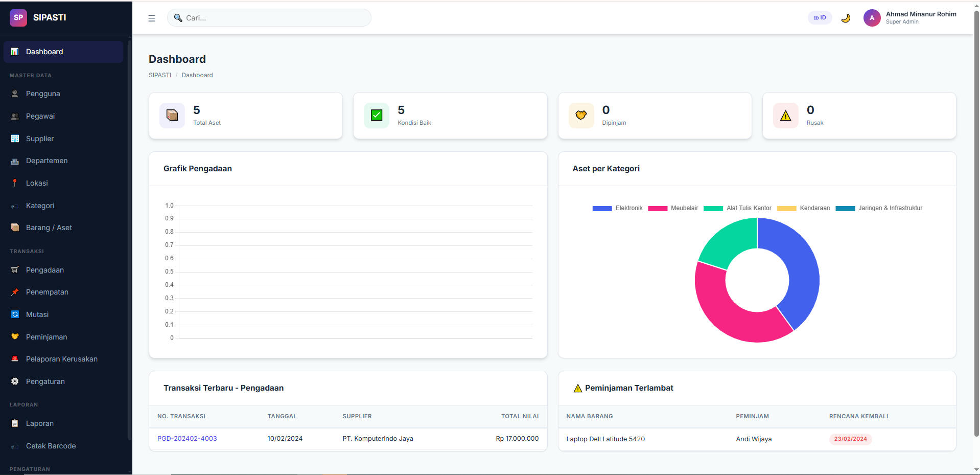Viewport: 980px width, 475px height.
Task: Open the Barang / Aset menu item
Action: [49, 228]
